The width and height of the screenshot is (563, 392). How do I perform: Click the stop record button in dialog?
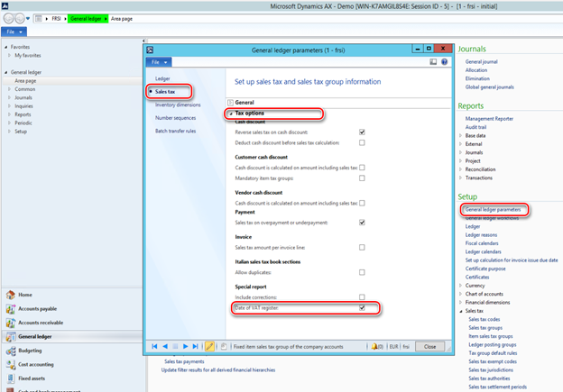click(175, 346)
